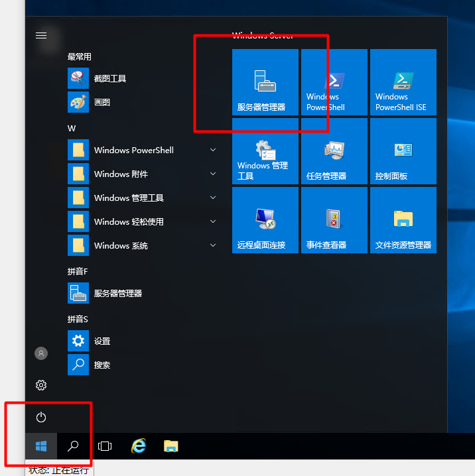Open 设置 in the app list

(x=143, y=341)
